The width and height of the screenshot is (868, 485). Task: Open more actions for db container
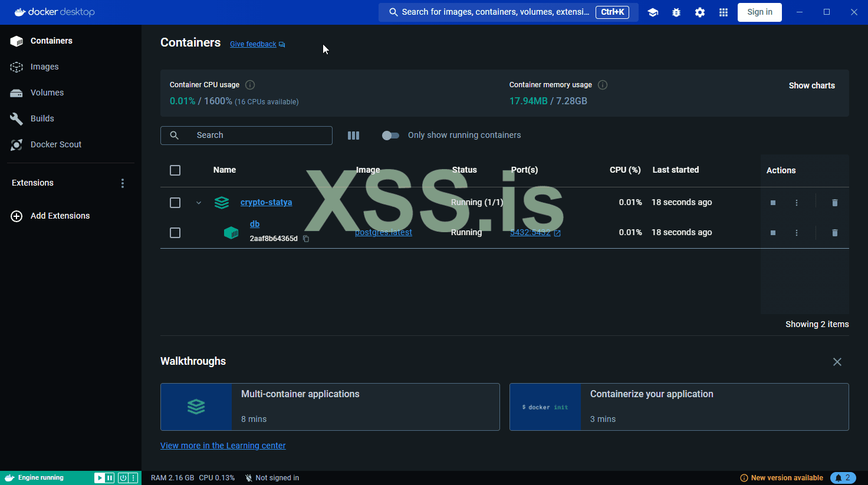[x=797, y=233]
